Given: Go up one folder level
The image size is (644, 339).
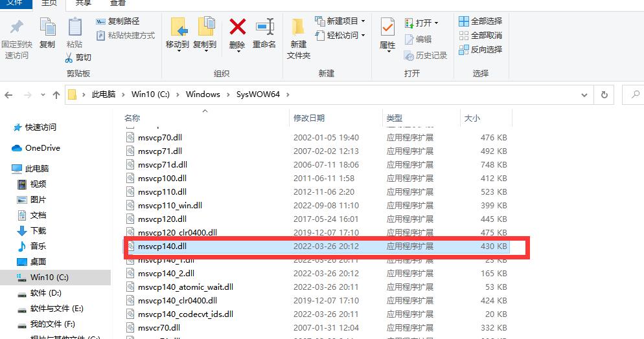Looking at the screenshot, I should pyautogui.click(x=56, y=95).
